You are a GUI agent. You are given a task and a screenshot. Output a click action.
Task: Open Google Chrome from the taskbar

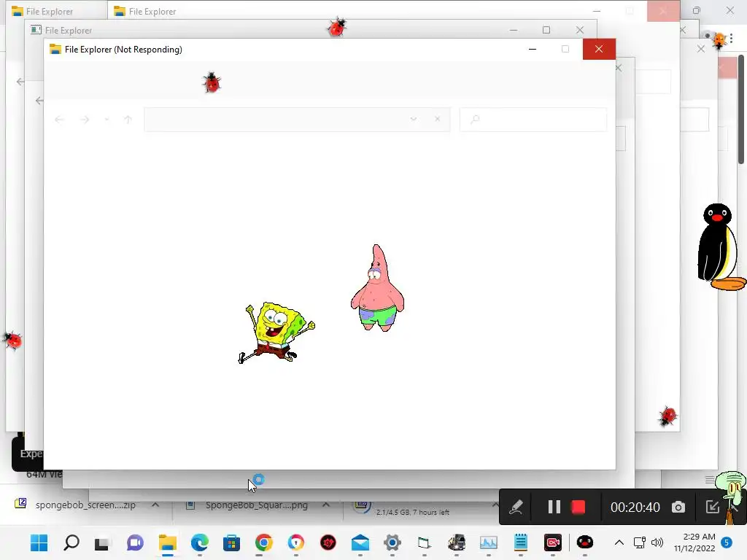[263, 542]
